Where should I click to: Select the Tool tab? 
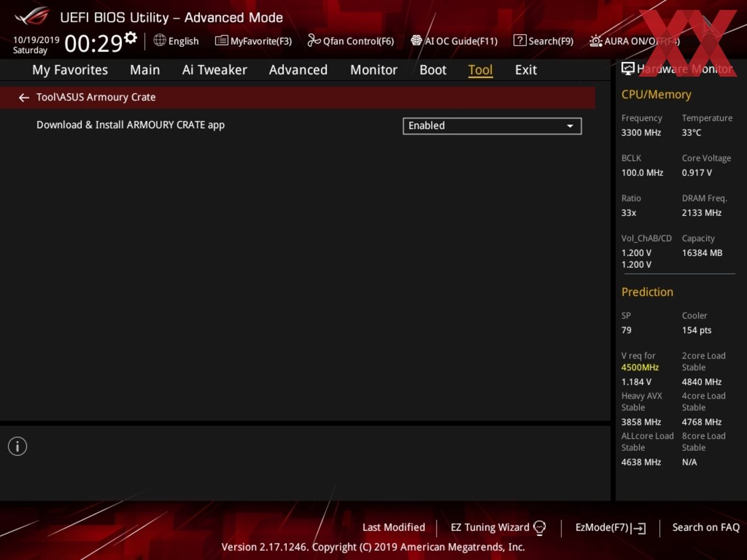(480, 70)
